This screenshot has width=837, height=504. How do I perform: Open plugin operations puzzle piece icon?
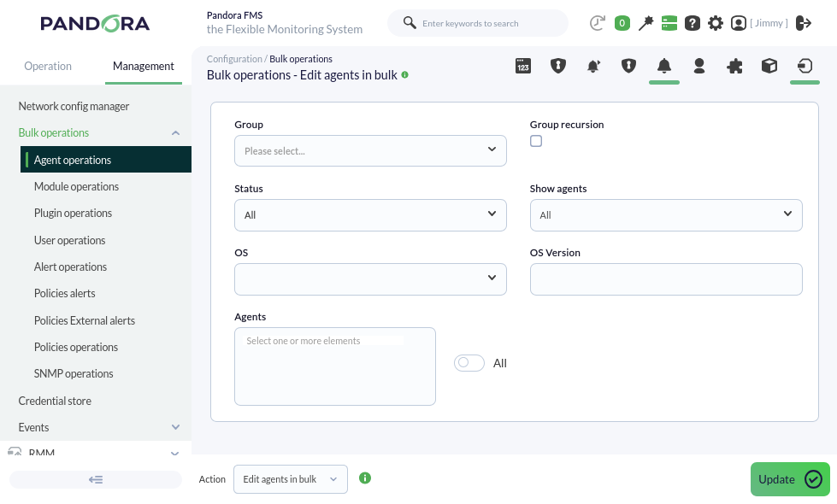coord(734,66)
